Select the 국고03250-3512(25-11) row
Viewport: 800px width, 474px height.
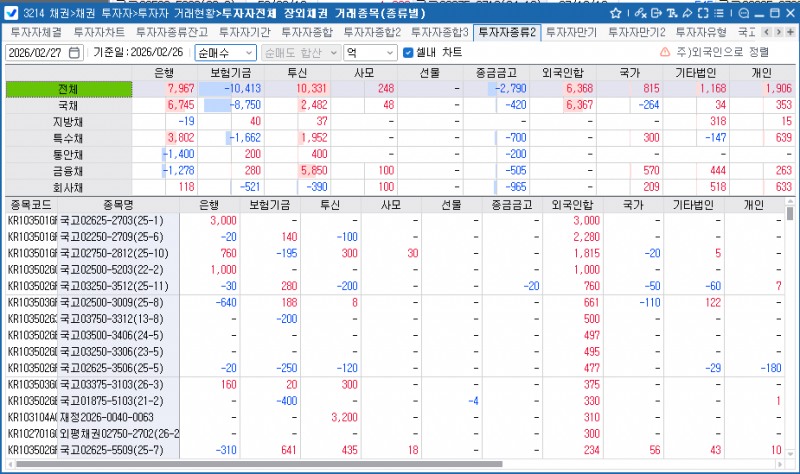coord(394,286)
